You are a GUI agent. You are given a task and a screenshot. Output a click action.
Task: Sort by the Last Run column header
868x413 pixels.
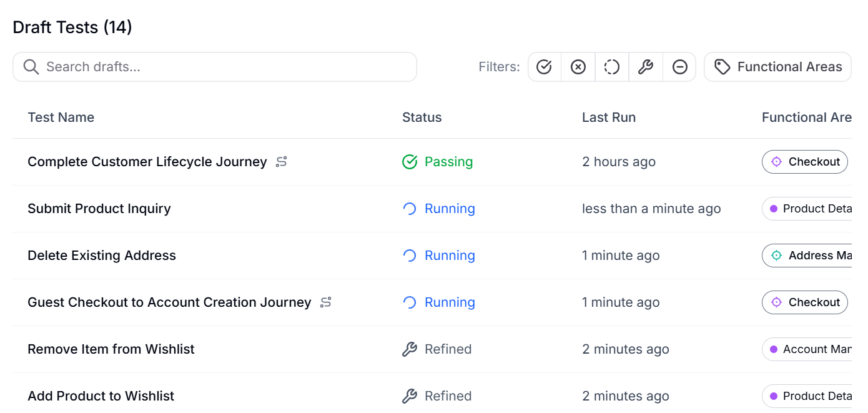pos(609,117)
